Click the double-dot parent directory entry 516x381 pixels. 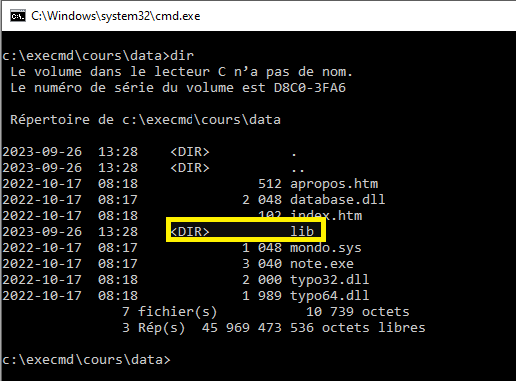[298, 168]
